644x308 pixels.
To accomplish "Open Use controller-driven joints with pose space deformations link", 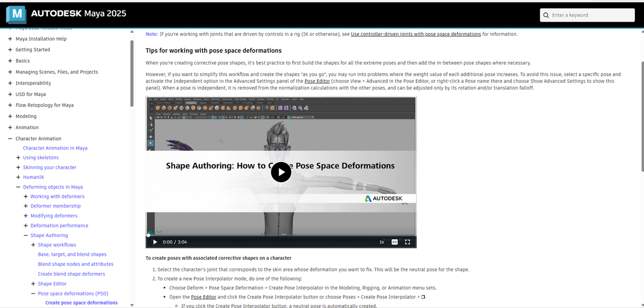I will pyautogui.click(x=416, y=34).
